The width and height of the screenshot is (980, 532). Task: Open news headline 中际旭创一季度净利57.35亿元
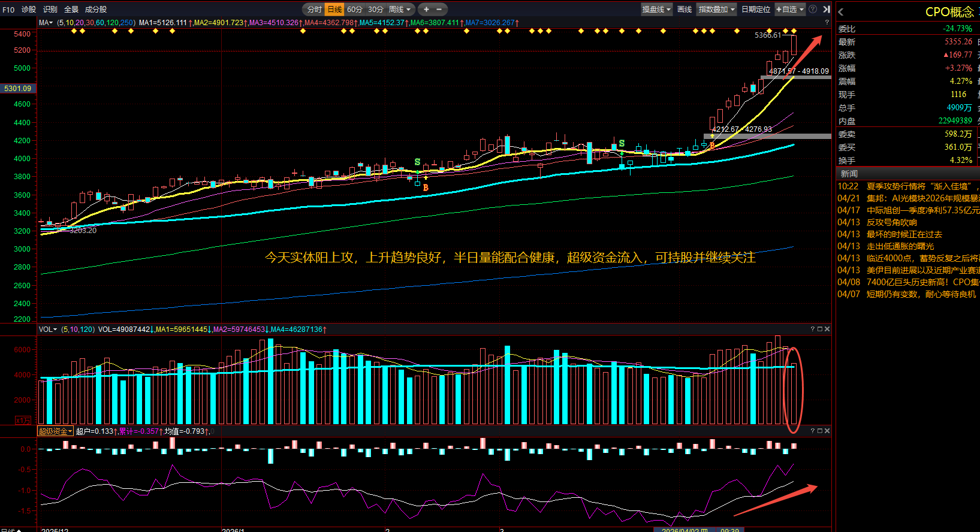[x=923, y=210]
